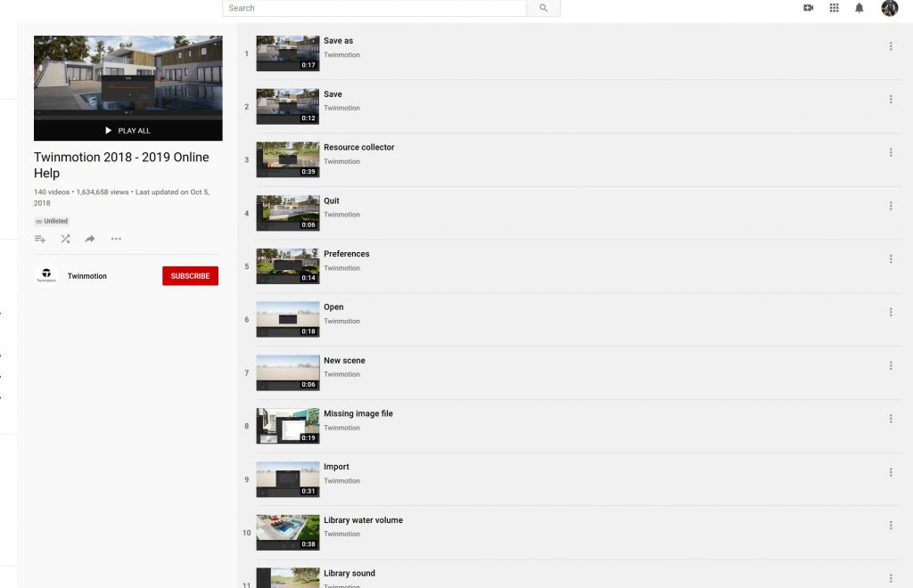913x588 pixels.
Task: Open the New scene video title
Action: 344,361
